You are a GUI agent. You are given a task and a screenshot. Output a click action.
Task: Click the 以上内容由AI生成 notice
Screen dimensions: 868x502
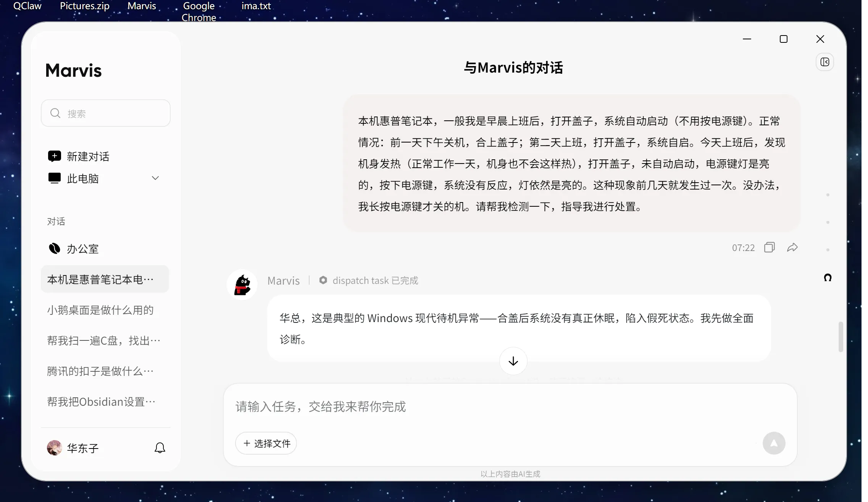510,474
